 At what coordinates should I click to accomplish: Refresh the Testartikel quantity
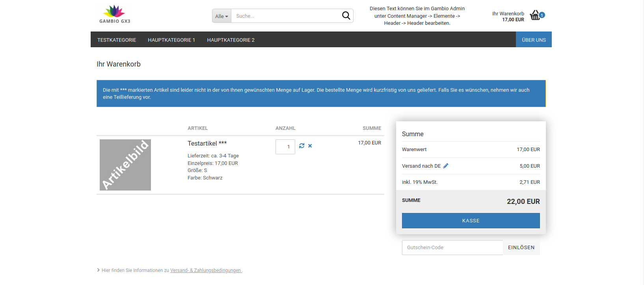point(302,146)
